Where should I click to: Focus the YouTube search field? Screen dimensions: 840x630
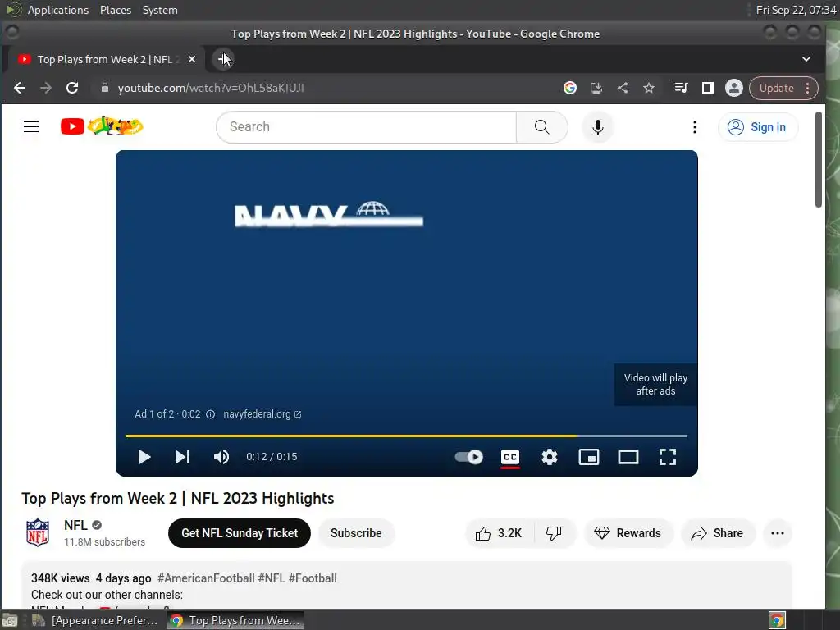click(x=367, y=127)
